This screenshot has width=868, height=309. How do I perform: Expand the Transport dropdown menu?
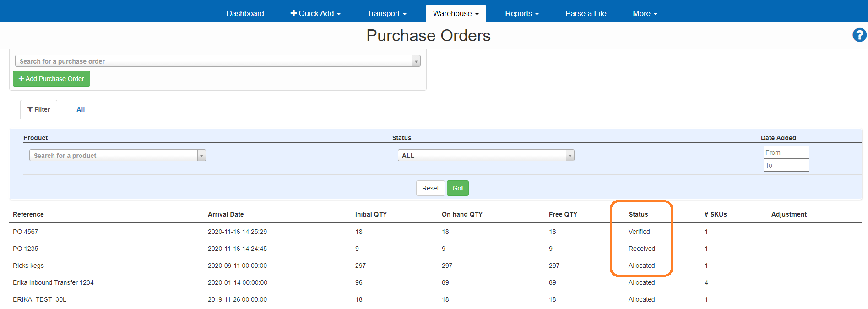pos(386,14)
